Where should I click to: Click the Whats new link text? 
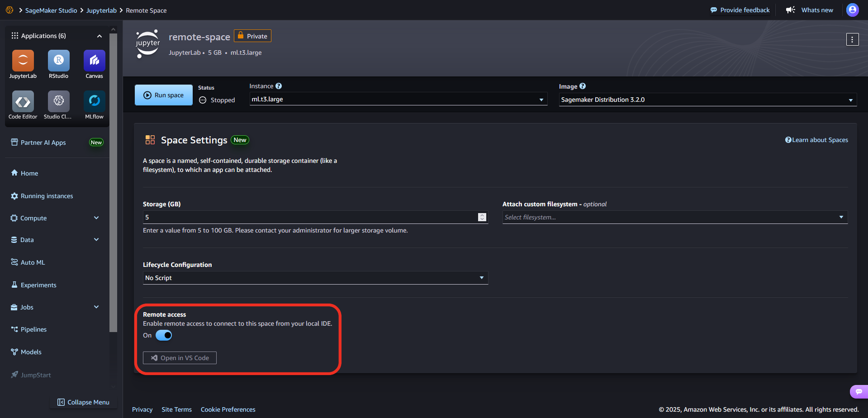pyautogui.click(x=817, y=10)
